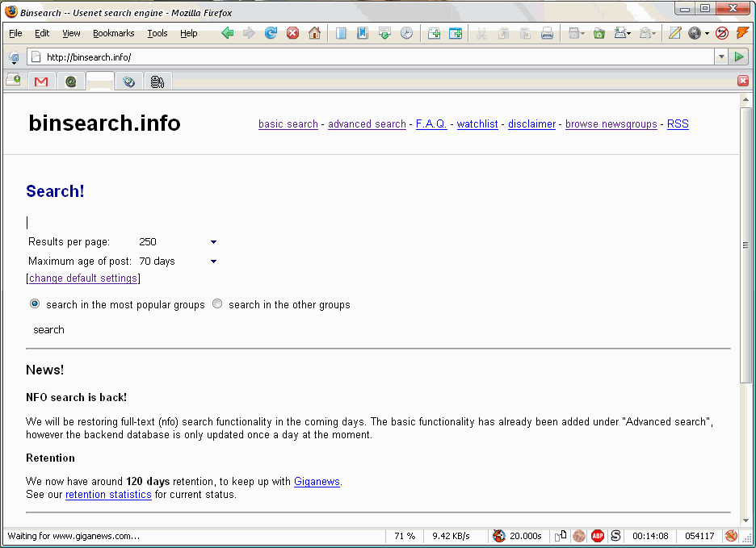Go back with the green Back arrow
This screenshot has width=756, height=548.
[x=228, y=33]
